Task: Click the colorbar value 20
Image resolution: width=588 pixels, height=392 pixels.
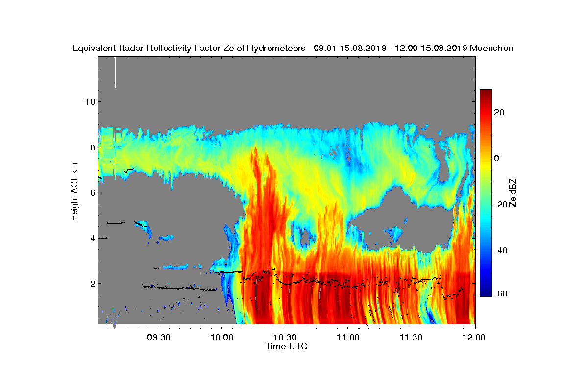Action: point(500,112)
